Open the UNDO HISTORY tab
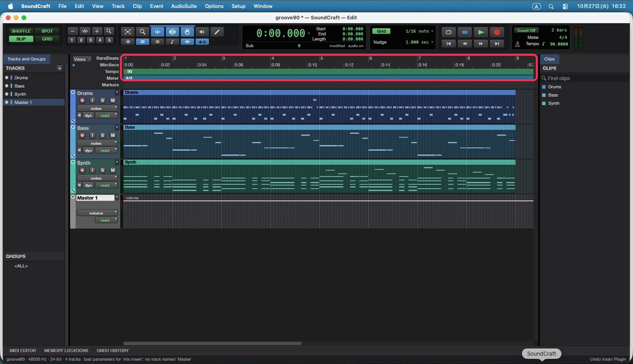Viewport: 633px width, 364px height. tap(113, 351)
